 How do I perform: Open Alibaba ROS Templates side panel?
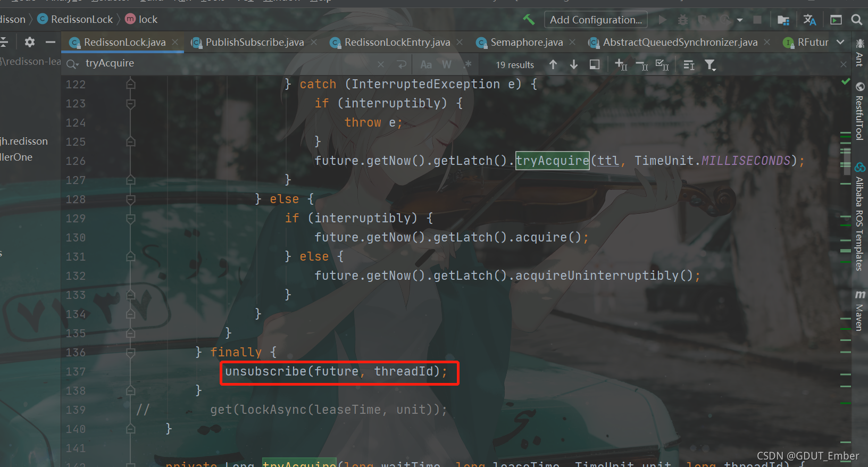pos(859,217)
